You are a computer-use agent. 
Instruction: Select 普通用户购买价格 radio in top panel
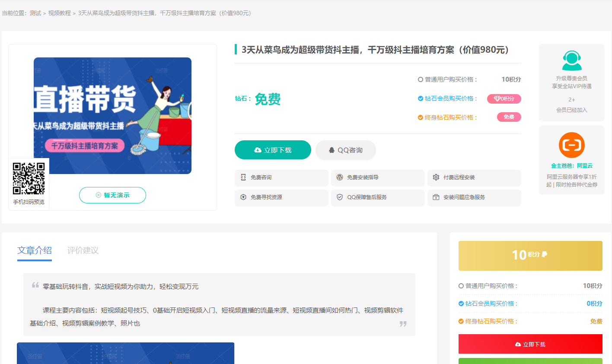(421, 79)
